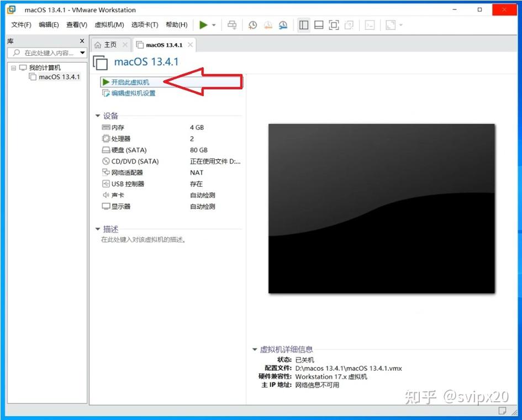
Task: Click the CD/DVD (SATA) device row
Action: coord(171,161)
